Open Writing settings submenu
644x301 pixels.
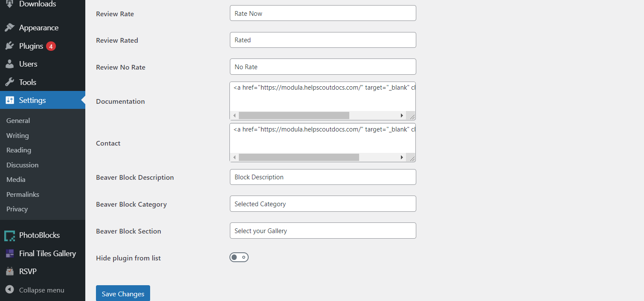coord(17,136)
